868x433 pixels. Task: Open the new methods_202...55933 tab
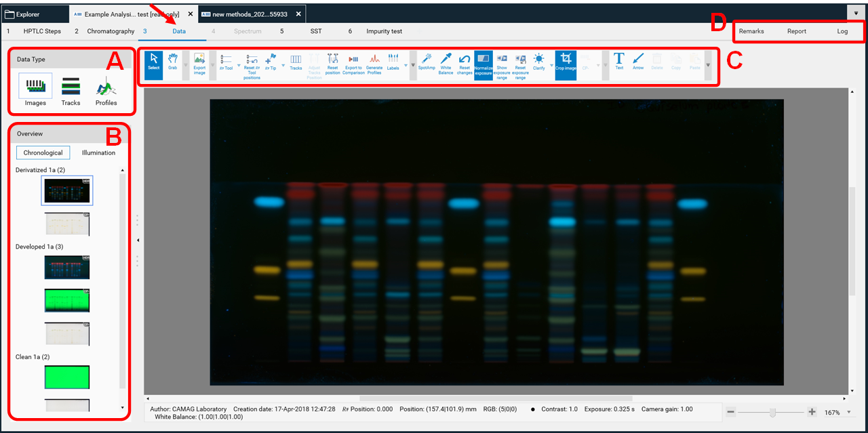point(251,13)
